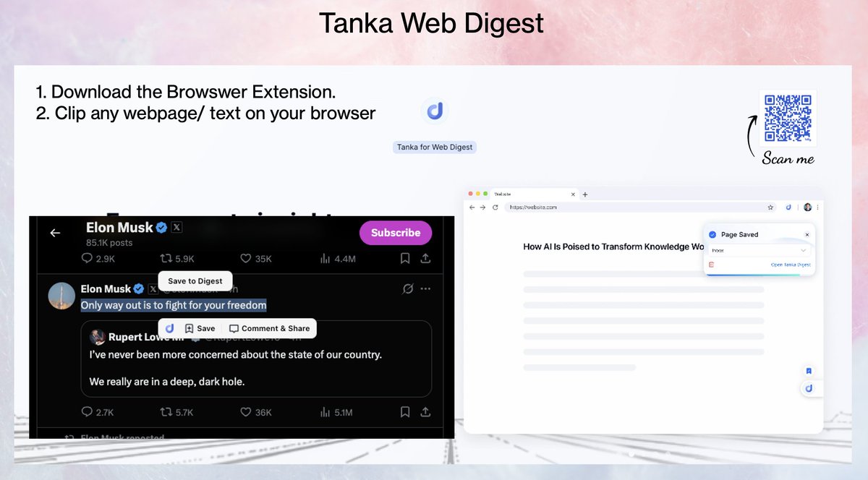Go back using arrow beside Elon Musk header

55,233
